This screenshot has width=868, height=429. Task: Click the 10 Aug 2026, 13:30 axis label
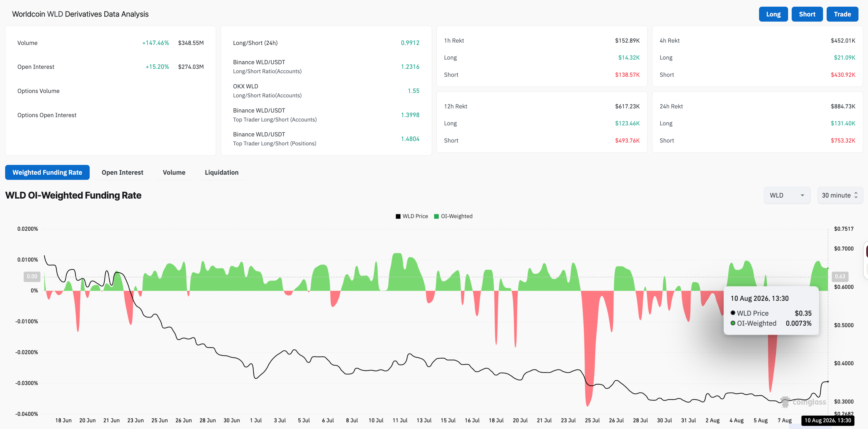click(828, 421)
